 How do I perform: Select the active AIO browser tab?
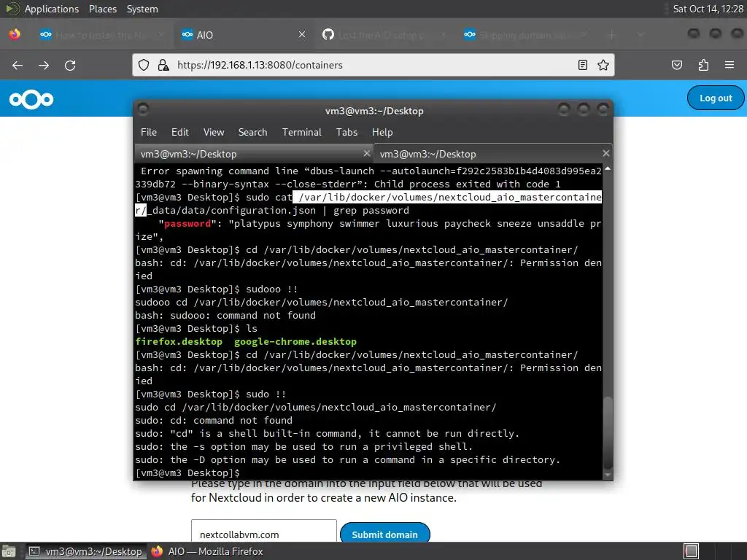click(x=243, y=34)
